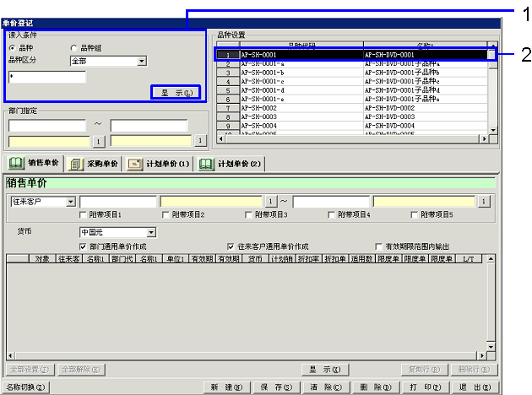Click the 品种设置 list horizontal scroll left arrow
532x395 pixels.
pos(221,134)
